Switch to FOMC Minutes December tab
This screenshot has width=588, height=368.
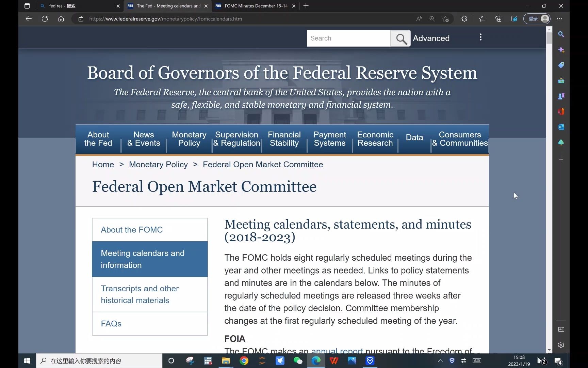[x=256, y=6]
